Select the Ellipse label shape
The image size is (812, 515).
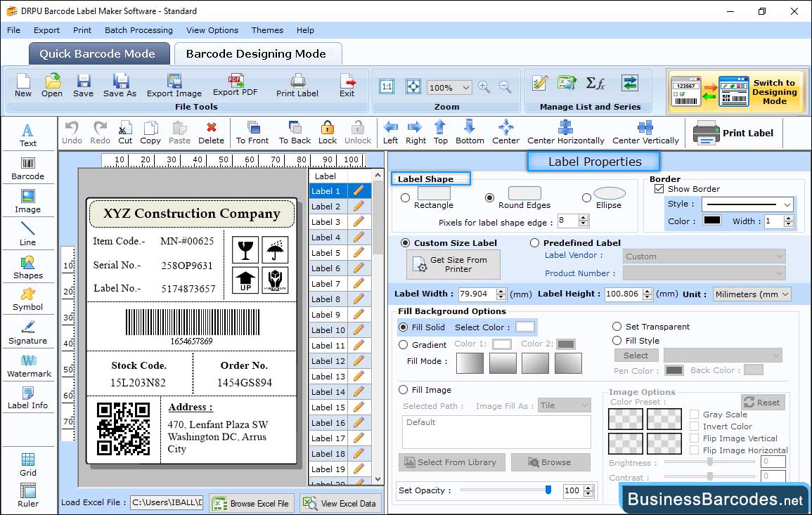586,197
